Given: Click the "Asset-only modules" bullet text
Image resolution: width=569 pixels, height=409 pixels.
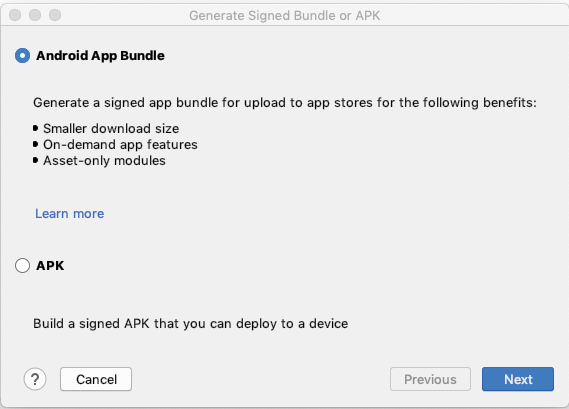Looking at the screenshot, I should [x=105, y=160].
